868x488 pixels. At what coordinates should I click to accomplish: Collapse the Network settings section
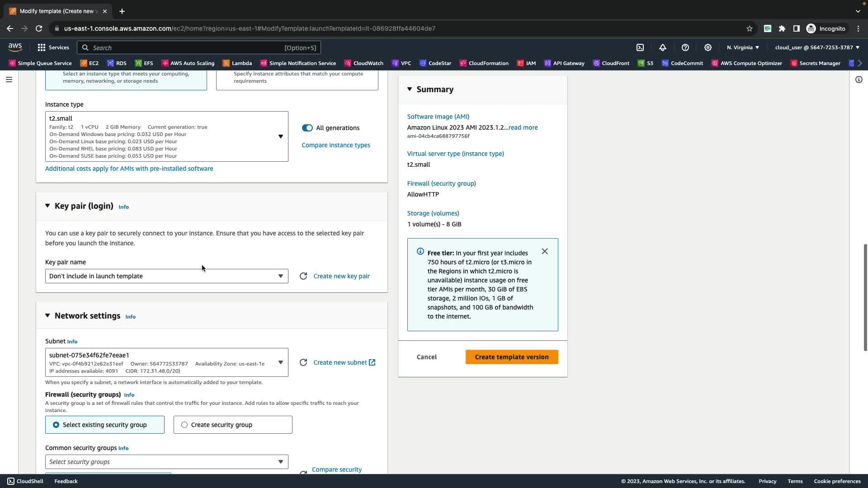pyautogui.click(x=47, y=316)
